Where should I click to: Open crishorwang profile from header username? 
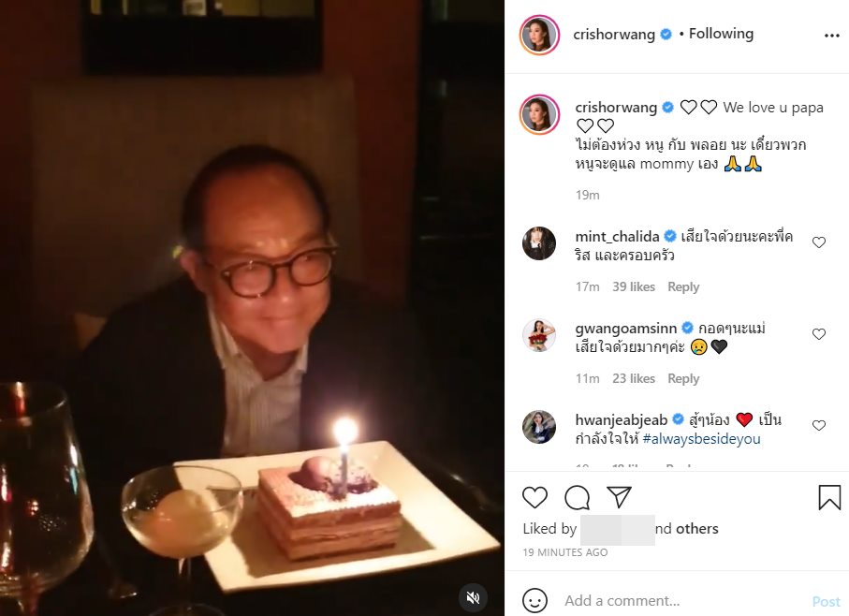pos(616,34)
